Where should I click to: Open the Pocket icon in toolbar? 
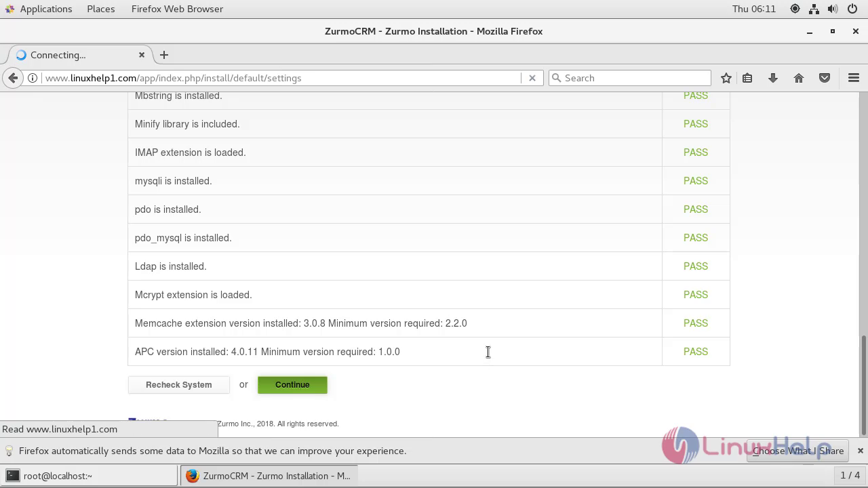tap(825, 78)
